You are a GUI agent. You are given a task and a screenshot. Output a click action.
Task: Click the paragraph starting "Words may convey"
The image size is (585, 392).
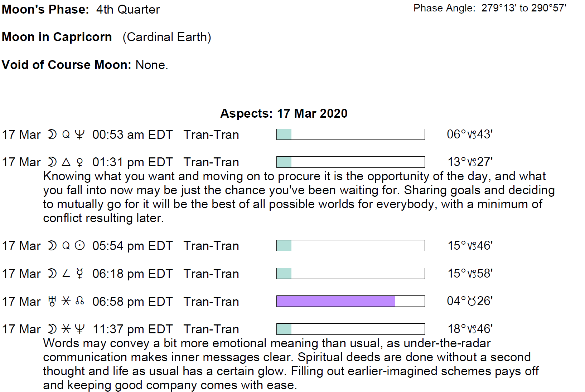tap(290, 364)
